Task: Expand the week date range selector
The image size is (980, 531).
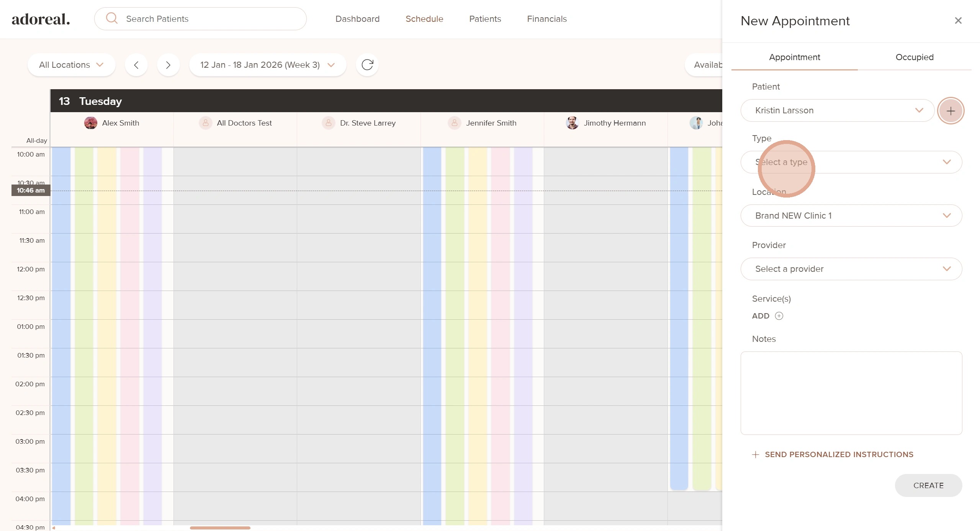Action: [267, 65]
